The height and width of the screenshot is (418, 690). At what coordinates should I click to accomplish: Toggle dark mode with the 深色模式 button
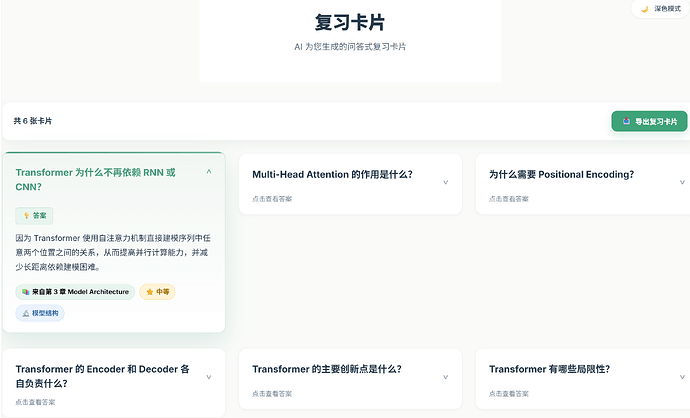click(661, 9)
